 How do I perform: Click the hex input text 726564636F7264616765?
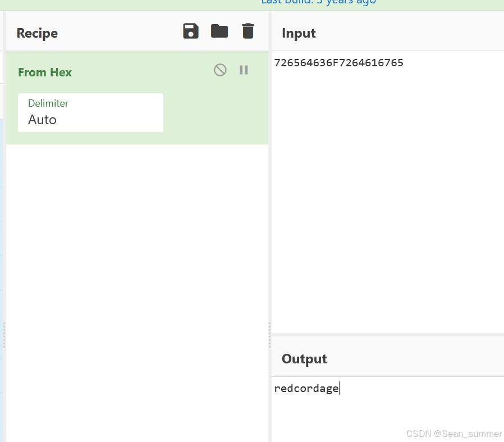click(338, 63)
